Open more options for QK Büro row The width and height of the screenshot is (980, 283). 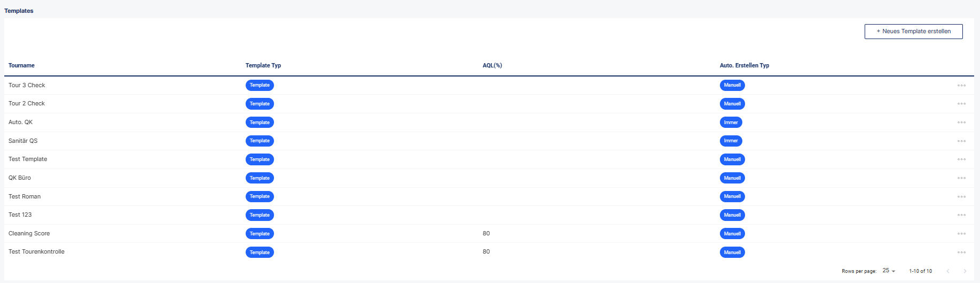click(x=961, y=178)
